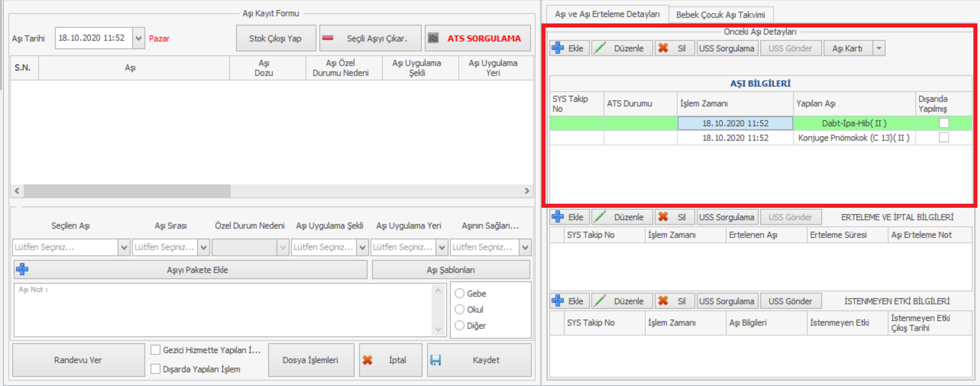Expand the Seçilen Aşı combo box
The height and width of the screenshot is (386, 980).
124,247
